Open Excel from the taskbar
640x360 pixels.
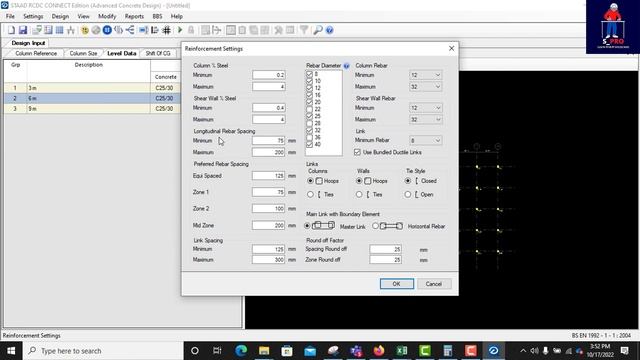[x=402, y=351]
